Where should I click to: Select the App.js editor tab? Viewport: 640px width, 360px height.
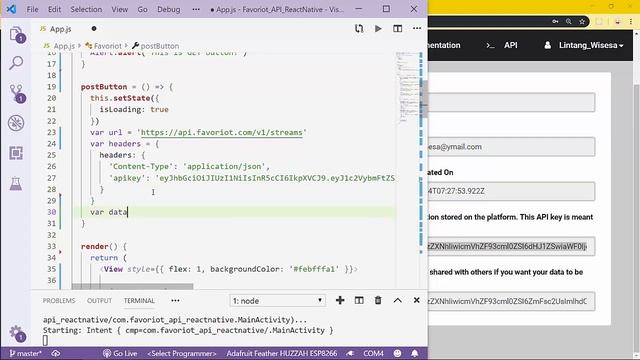point(60,29)
